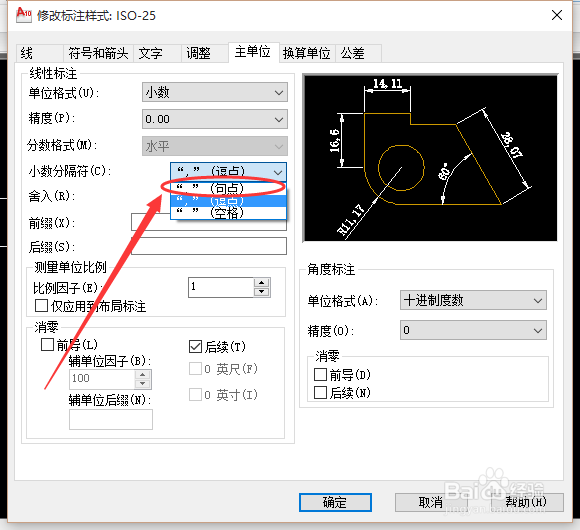Open the 换算单位 tab

click(x=307, y=53)
